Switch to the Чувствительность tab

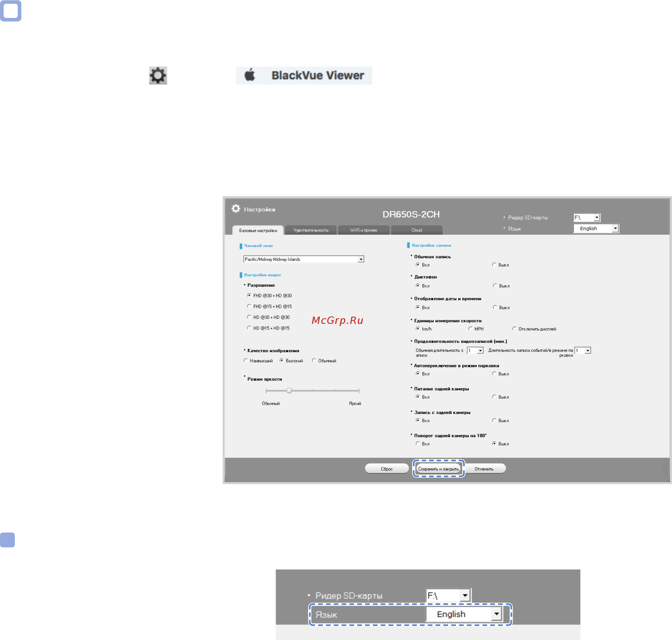point(311,230)
